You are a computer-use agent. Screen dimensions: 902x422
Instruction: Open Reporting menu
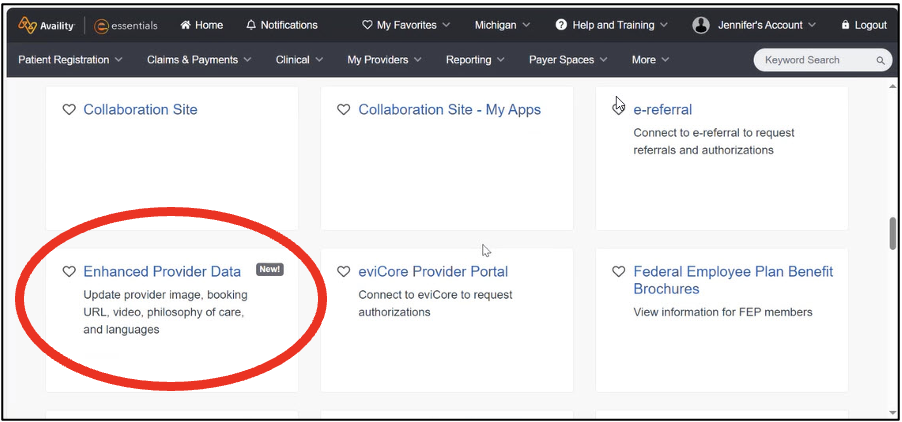pyautogui.click(x=475, y=60)
